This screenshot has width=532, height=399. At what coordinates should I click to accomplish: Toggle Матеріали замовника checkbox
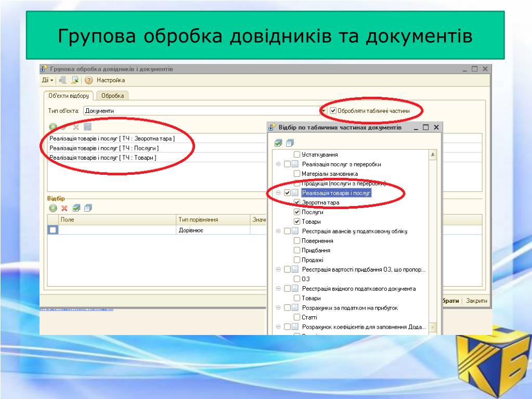pos(297,174)
